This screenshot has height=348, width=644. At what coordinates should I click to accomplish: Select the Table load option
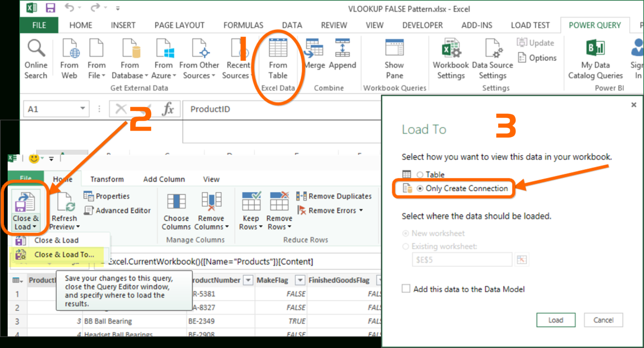pos(420,174)
